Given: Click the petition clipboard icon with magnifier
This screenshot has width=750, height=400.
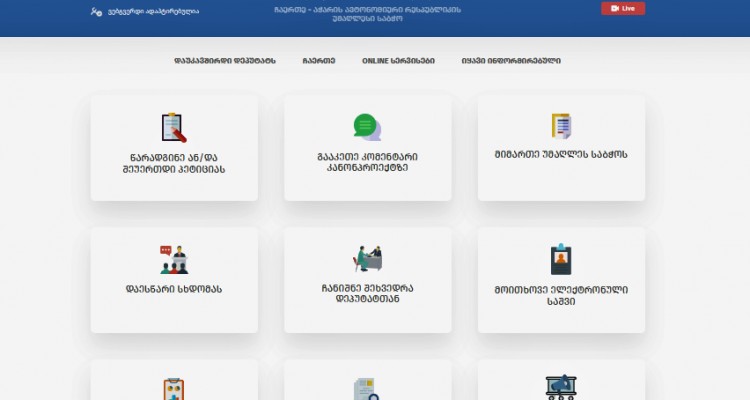Looking at the screenshot, I should tap(174, 128).
